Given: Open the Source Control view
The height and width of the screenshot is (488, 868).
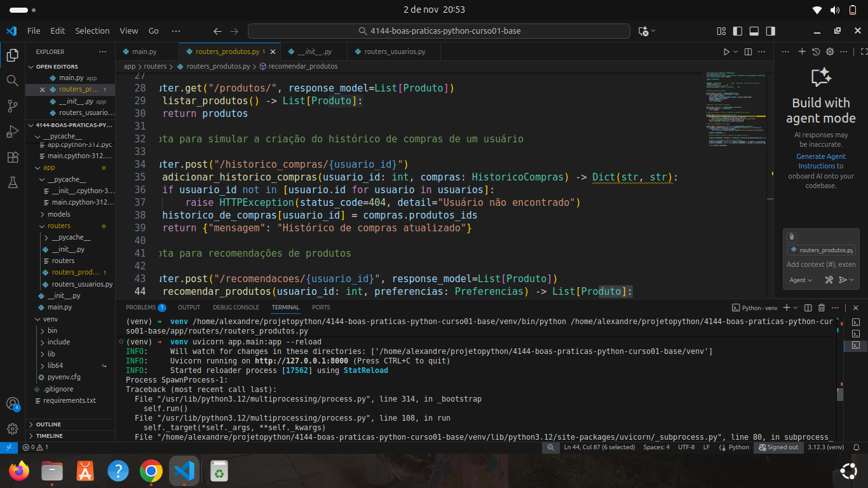Looking at the screenshot, I should point(12,106).
